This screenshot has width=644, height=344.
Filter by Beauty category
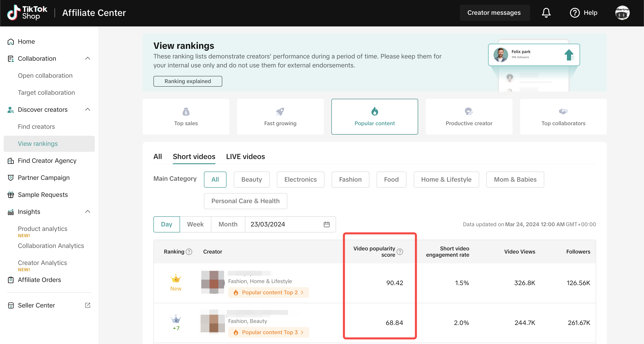tap(251, 180)
